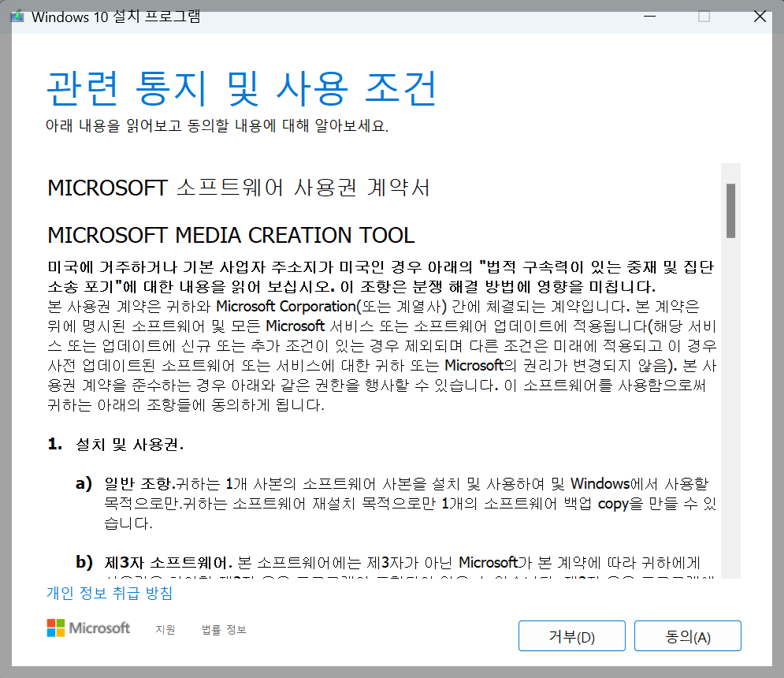Click the subtitle 아래 내용을 읽어보고 동의할 내용에 대해 알아보세요

coord(217,125)
